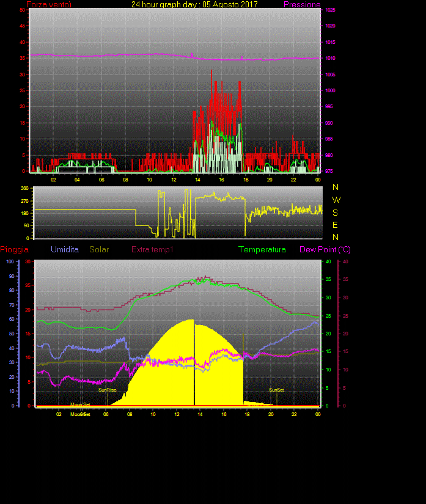
Task: Click the '14' hour label under wind graph
Action: click(x=197, y=180)
